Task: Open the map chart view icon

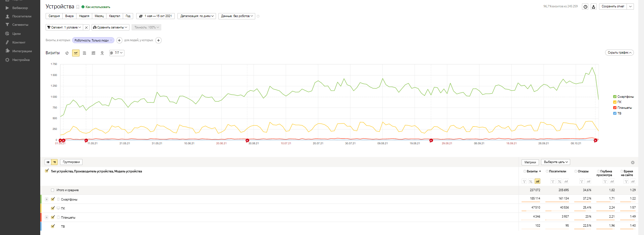Action: 102,53
